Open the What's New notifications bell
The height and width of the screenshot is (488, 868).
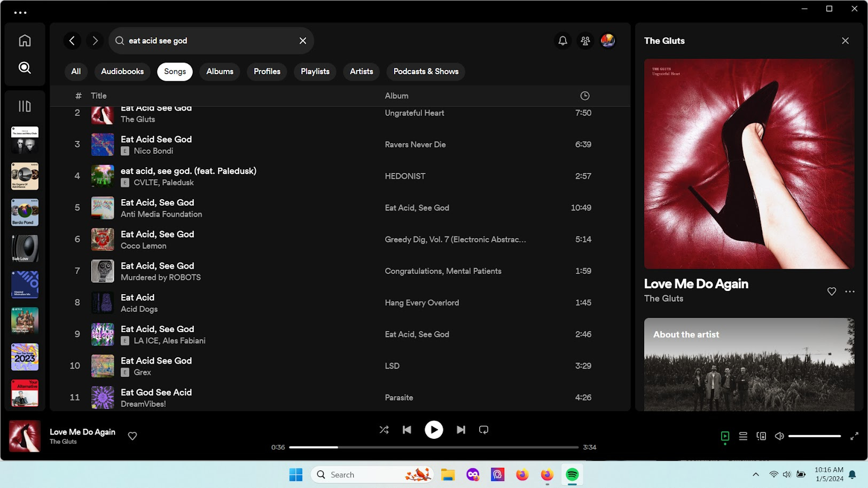click(563, 41)
